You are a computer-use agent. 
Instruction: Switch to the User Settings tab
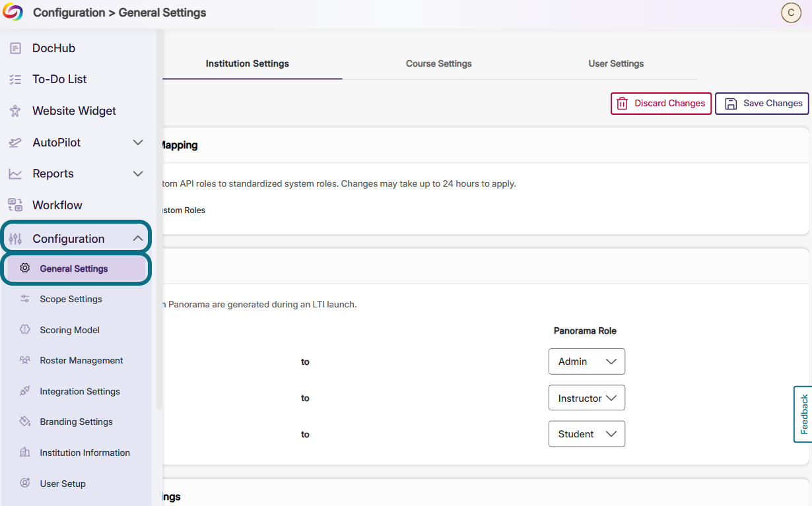[616, 64]
